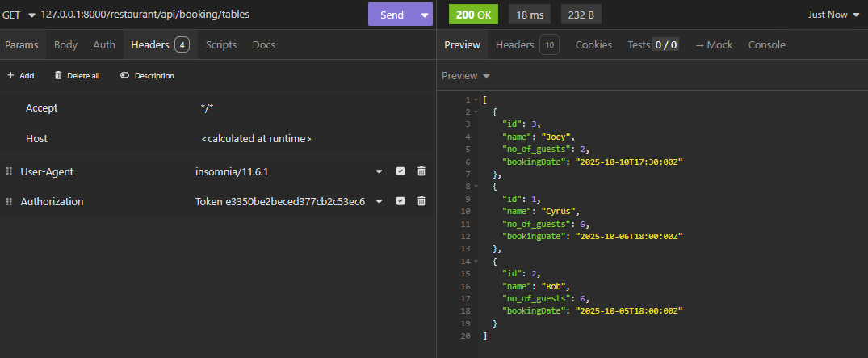This screenshot has width=868, height=358.
Task: Open the Console tab
Action: pos(767,45)
